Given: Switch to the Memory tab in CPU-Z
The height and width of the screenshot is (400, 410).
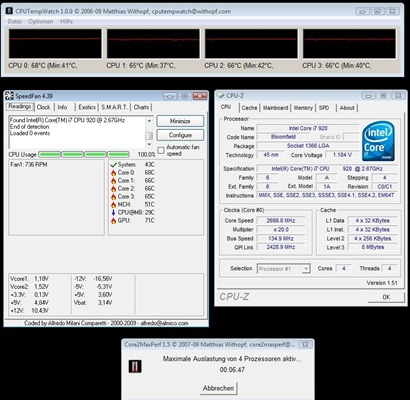Looking at the screenshot, I should pyautogui.click(x=303, y=108).
